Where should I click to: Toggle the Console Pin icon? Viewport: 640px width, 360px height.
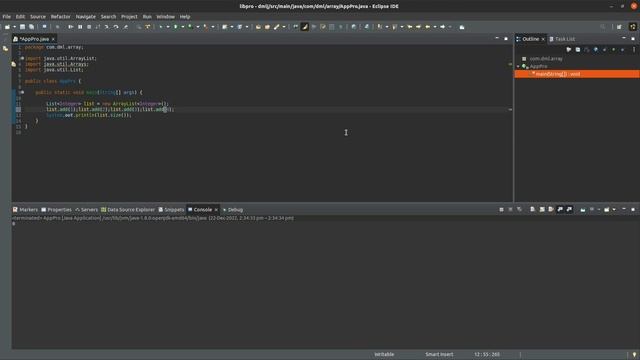(x=583, y=209)
